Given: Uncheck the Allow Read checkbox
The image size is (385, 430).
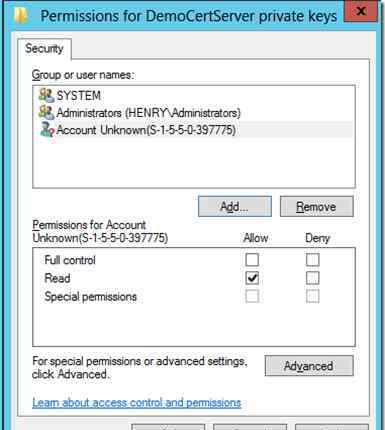Looking at the screenshot, I should pyautogui.click(x=252, y=278).
